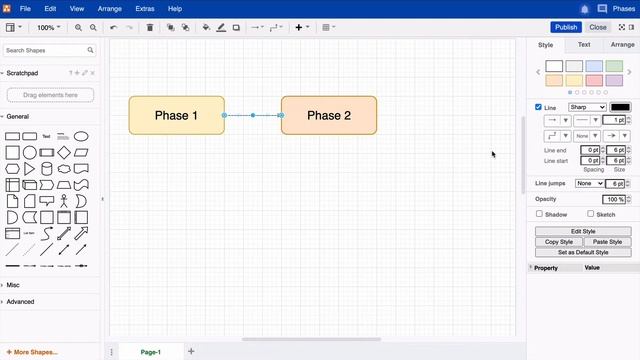Open the fill color bucket tool

pyautogui.click(x=206, y=27)
